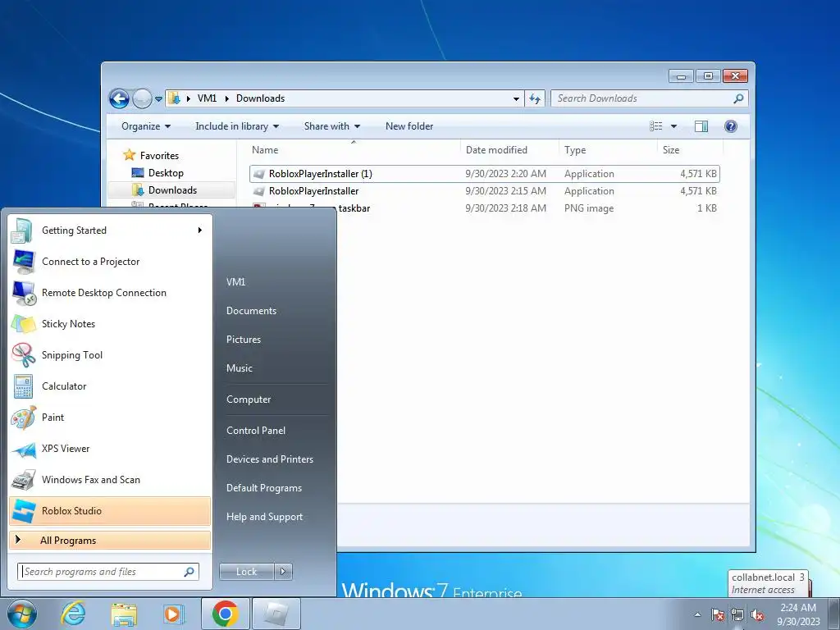This screenshot has height=630, width=840.
Task: Open Explorer help icon
Action: (x=731, y=126)
